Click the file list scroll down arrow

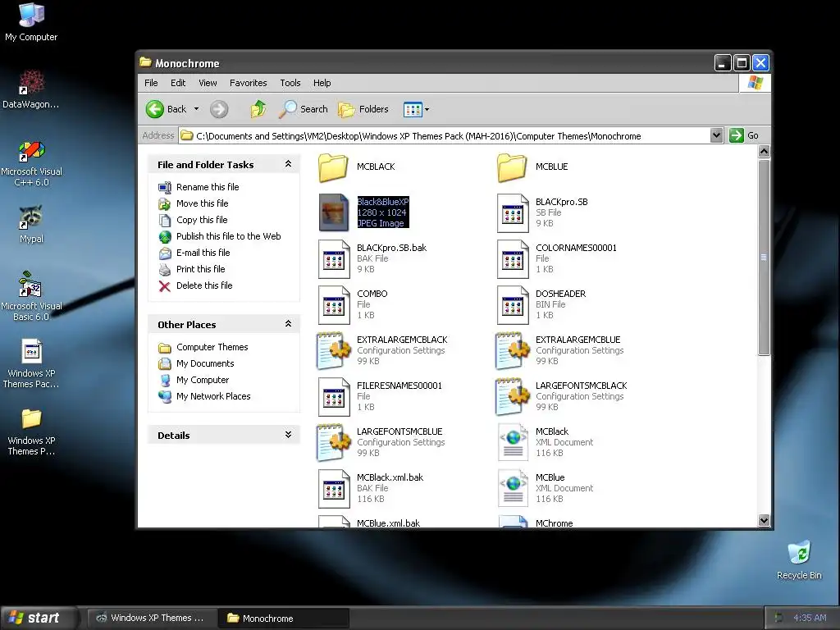[x=764, y=520]
